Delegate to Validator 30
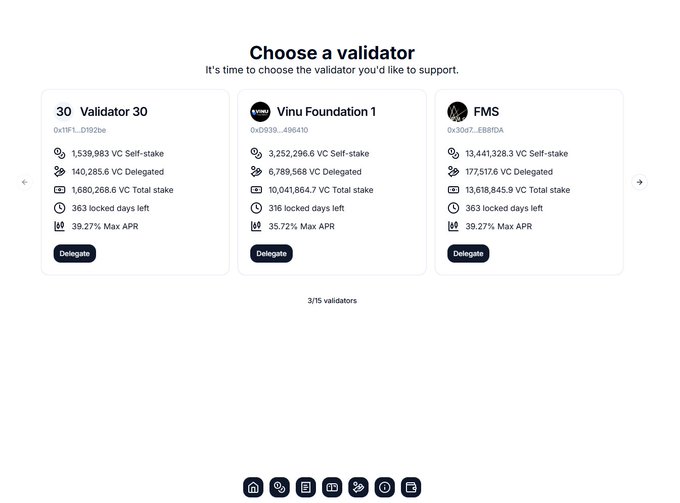680x503 pixels. [75, 254]
